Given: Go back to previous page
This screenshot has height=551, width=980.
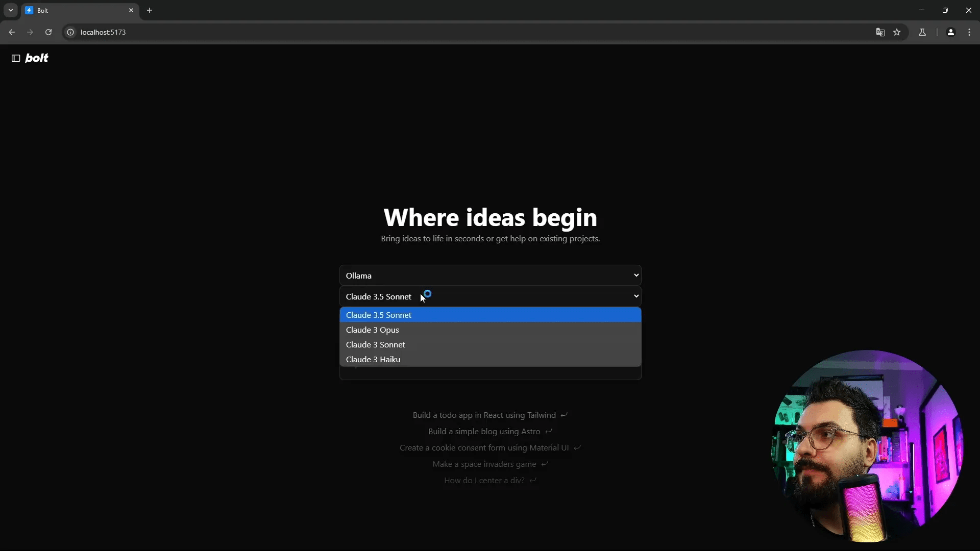Looking at the screenshot, I should coord(12,32).
